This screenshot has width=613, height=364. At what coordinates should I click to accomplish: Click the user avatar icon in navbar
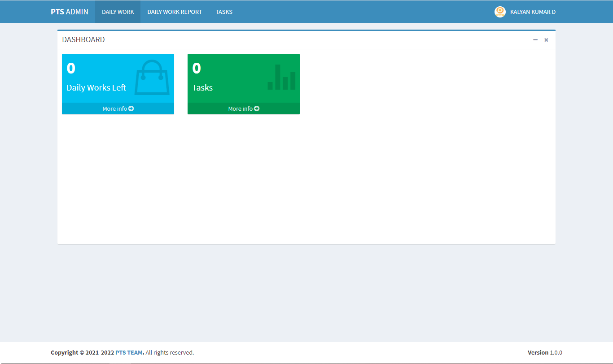pos(500,12)
